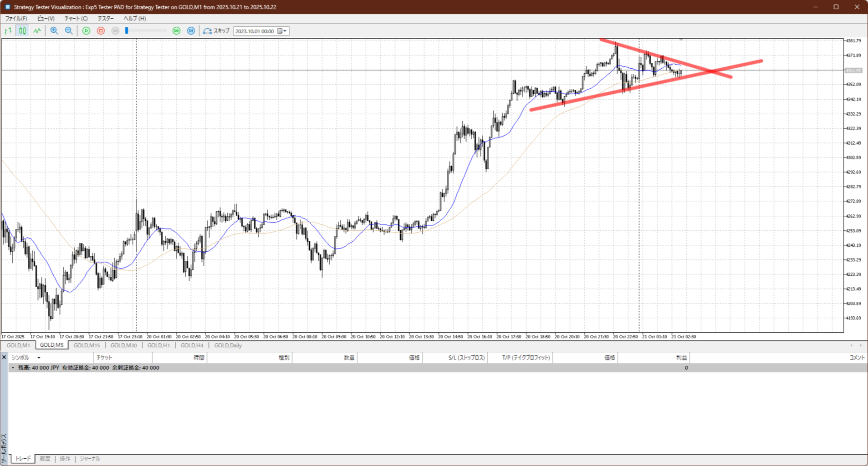Toggle candlestick chart display
Viewport: 868px width, 466px height.
point(22,31)
